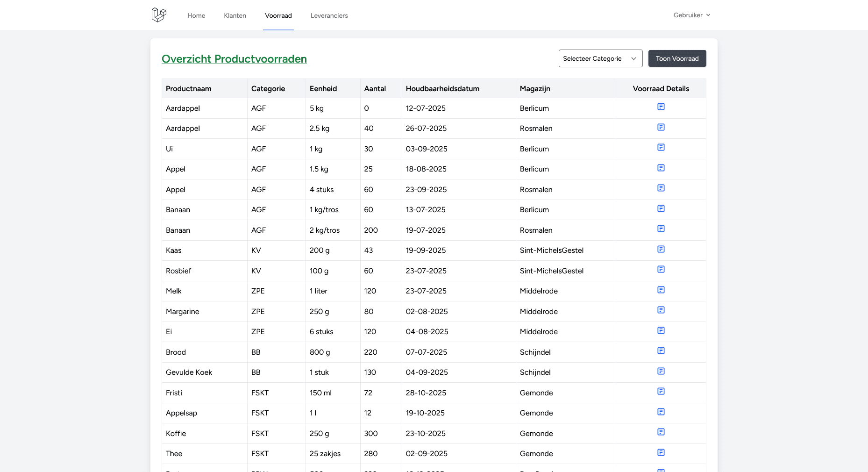Select the Voorraad navigation tab
The height and width of the screenshot is (472, 868).
tap(278, 15)
